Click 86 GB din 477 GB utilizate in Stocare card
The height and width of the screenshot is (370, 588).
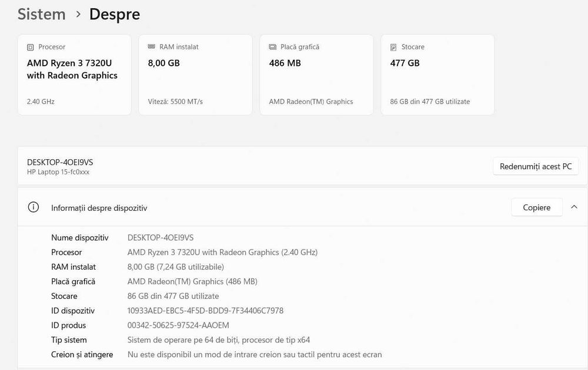[430, 102]
